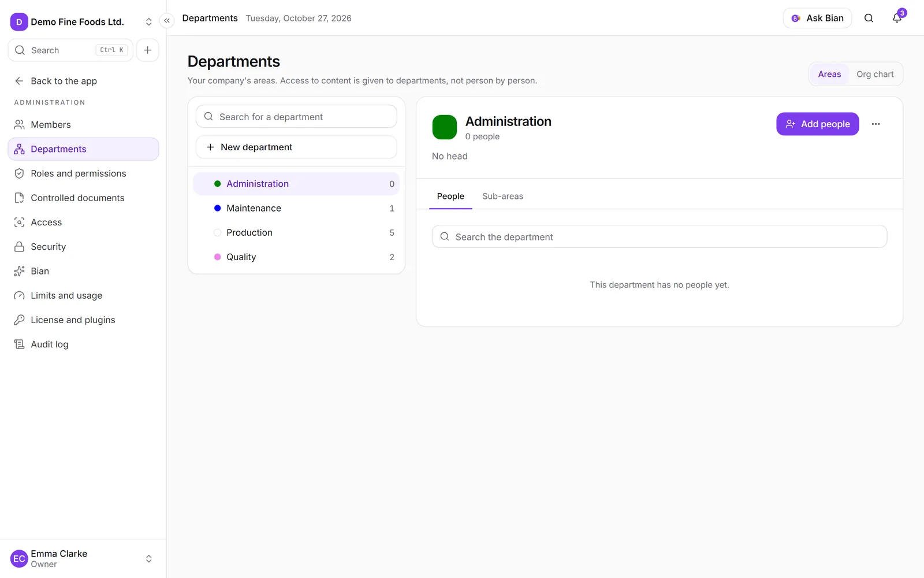Click the Search for a department field

coord(296,117)
